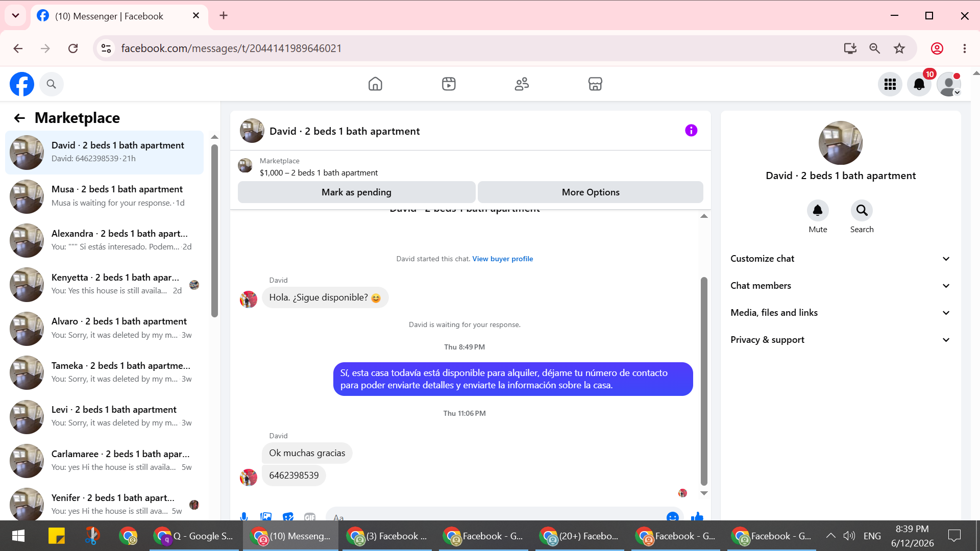This screenshot has width=980, height=551.
Task: Open the Musa conversation
Action: (x=104, y=196)
